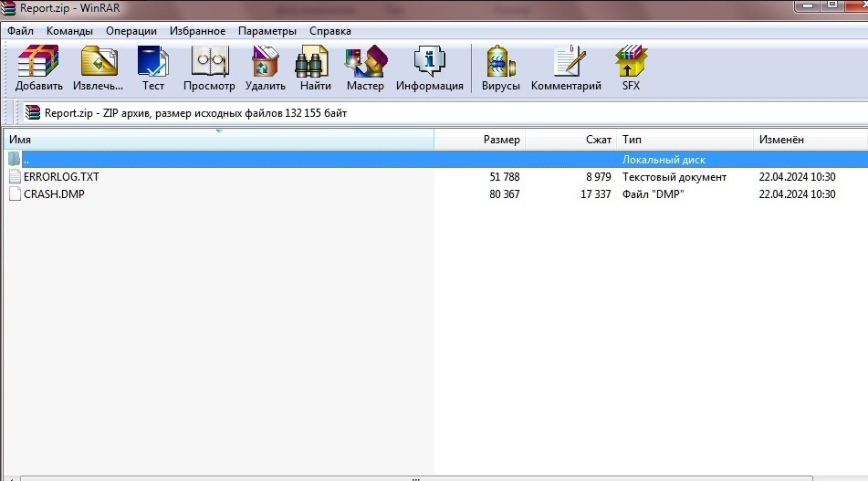Open the Параметры menu
The width and height of the screenshot is (868, 481).
click(267, 31)
